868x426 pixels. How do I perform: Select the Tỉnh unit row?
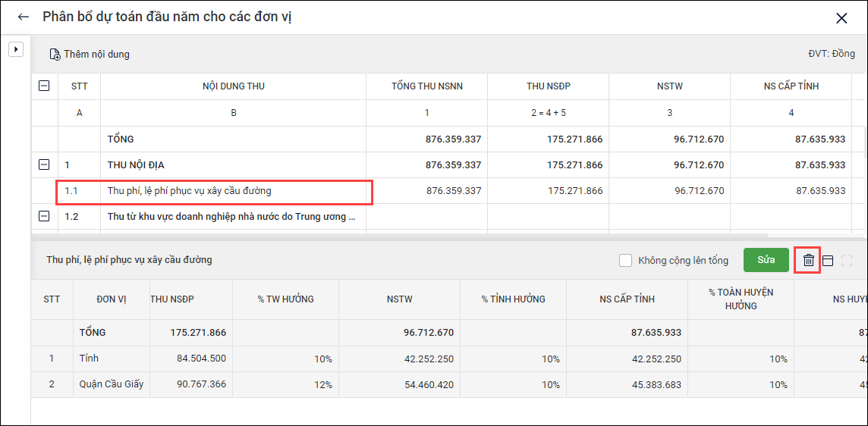[x=90, y=359]
